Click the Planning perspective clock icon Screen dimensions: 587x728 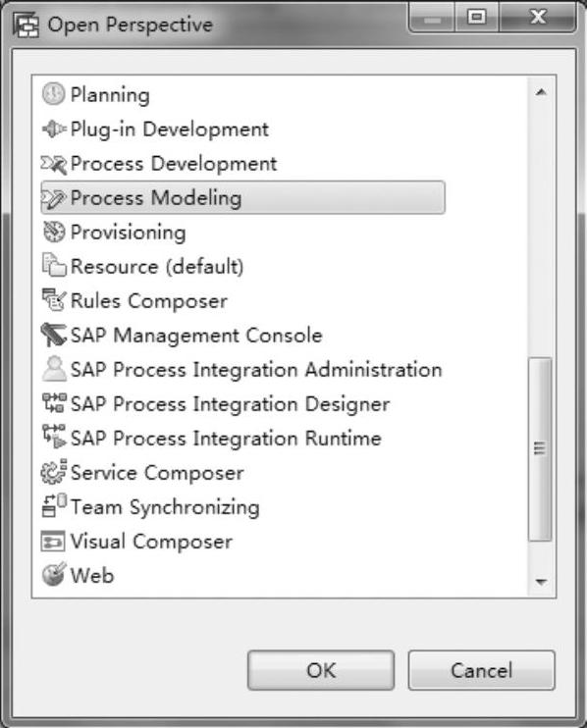click(53, 94)
